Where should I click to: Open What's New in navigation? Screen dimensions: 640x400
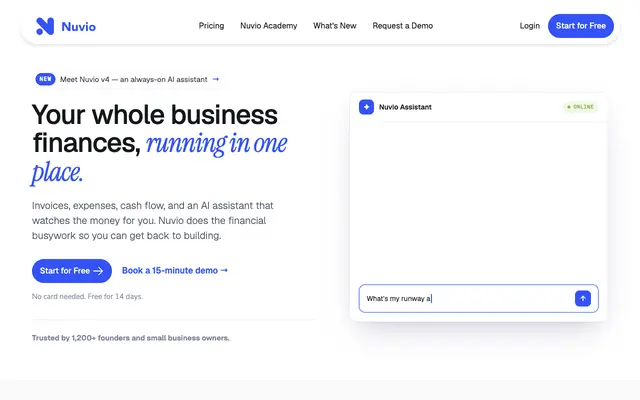(x=335, y=26)
